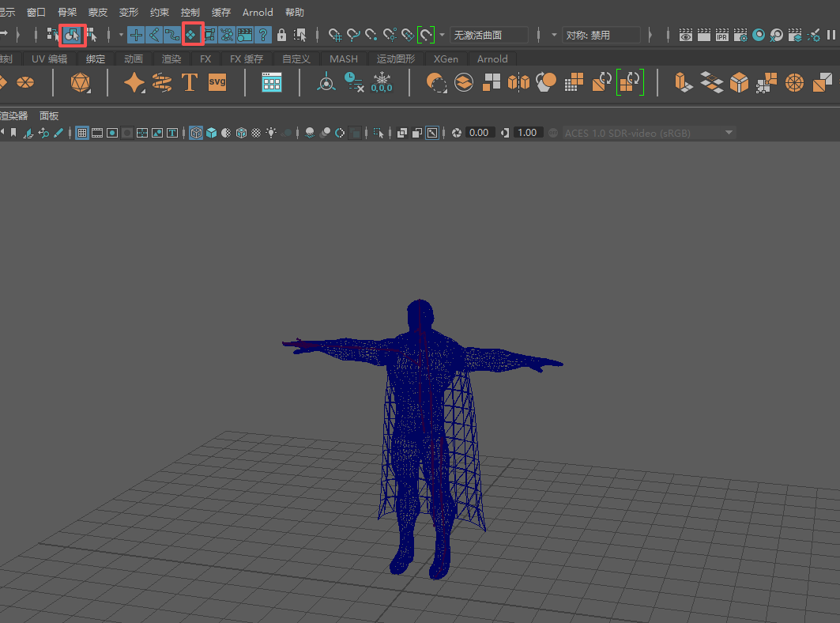Viewport: 840px width, 623px height.
Task: Enable snap to curves magnet icon
Action: coord(353,36)
